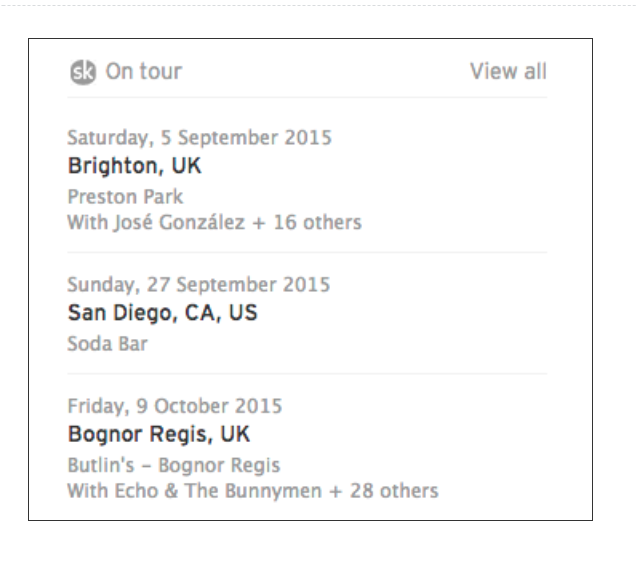Select date Friday, 9 October 2015
Screen dimensions: 636x564
click(x=159, y=407)
